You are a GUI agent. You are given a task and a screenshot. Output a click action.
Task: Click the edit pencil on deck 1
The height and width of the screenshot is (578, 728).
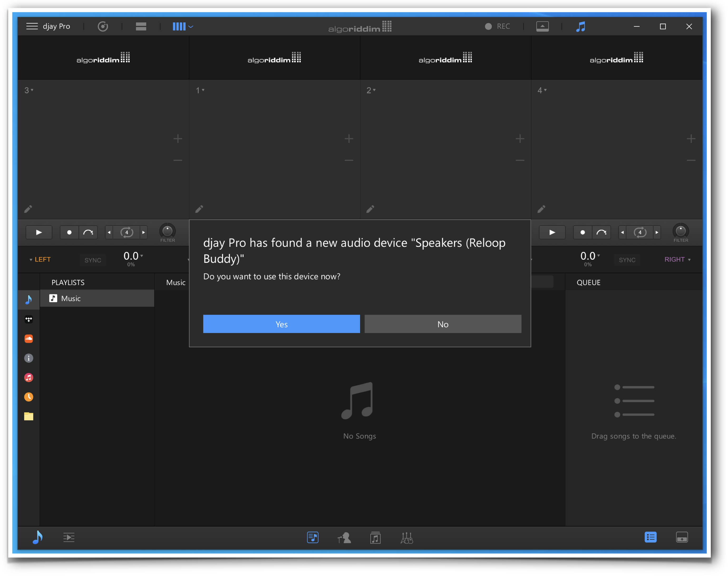pos(199,209)
